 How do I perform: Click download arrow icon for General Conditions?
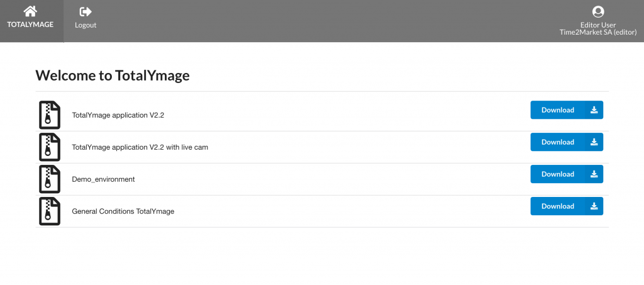[x=594, y=206]
